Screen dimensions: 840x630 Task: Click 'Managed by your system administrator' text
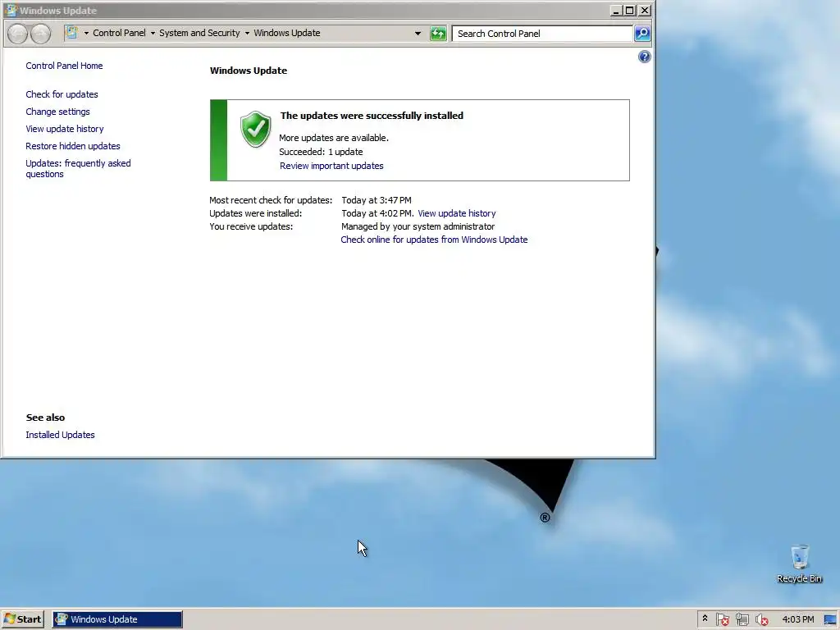tap(418, 226)
